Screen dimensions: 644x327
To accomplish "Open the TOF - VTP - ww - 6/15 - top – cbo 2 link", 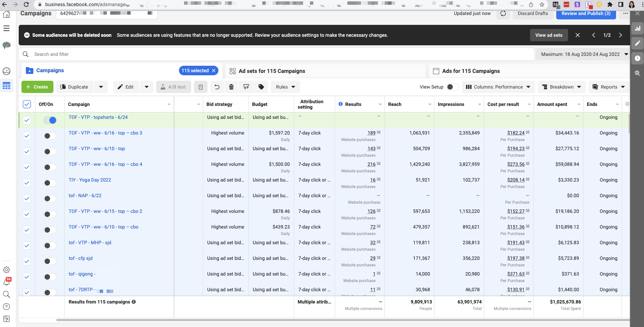I will point(105,211).
